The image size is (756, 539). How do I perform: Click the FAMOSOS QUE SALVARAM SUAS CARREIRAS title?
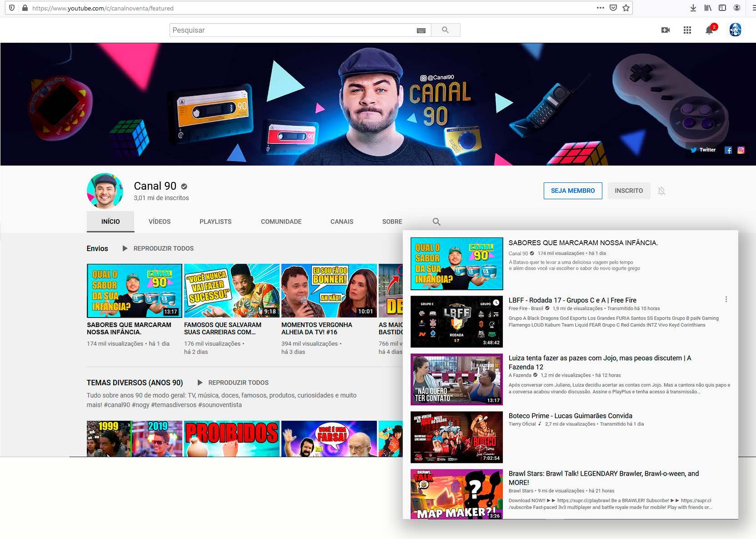coord(223,328)
